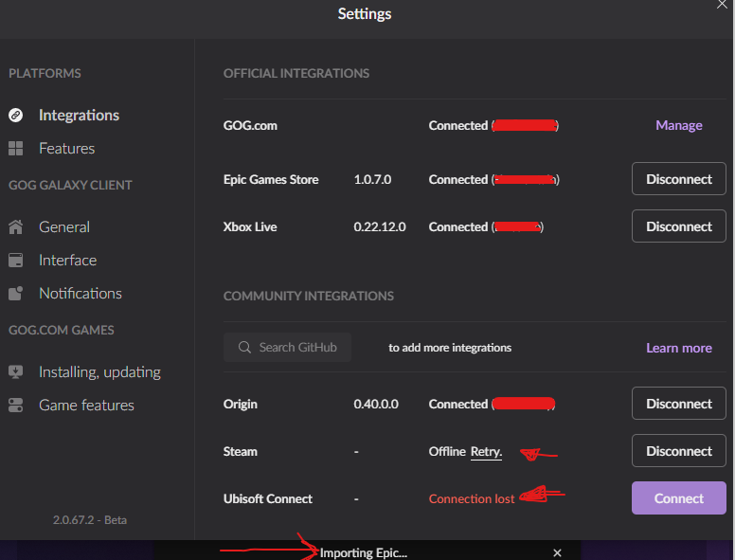Focus the Search GitHub field
735x560 pixels.
pos(287,347)
